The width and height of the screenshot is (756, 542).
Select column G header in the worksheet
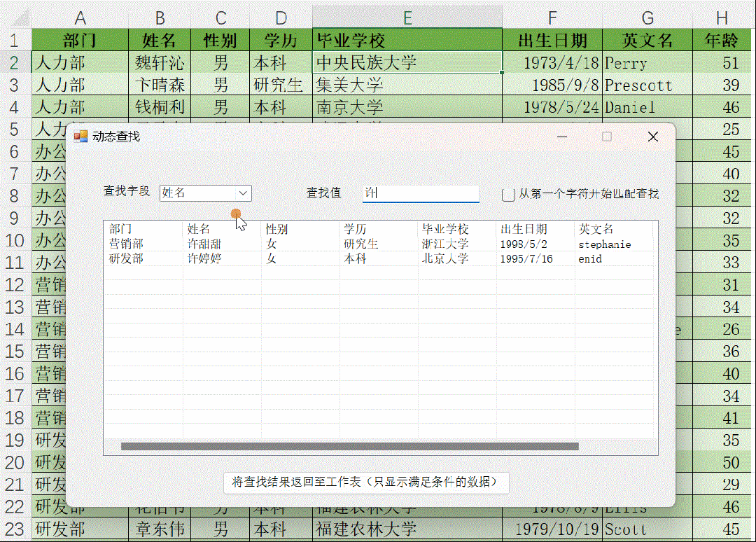coord(647,18)
